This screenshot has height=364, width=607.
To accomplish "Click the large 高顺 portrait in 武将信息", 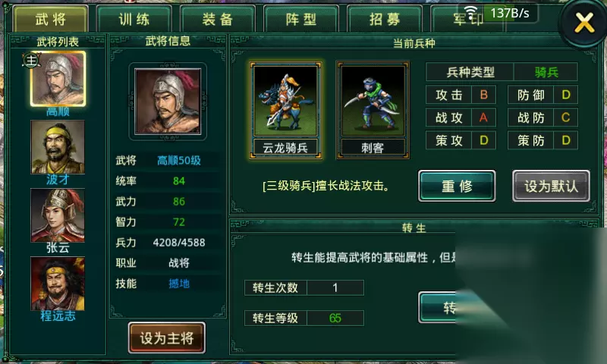I will point(168,102).
